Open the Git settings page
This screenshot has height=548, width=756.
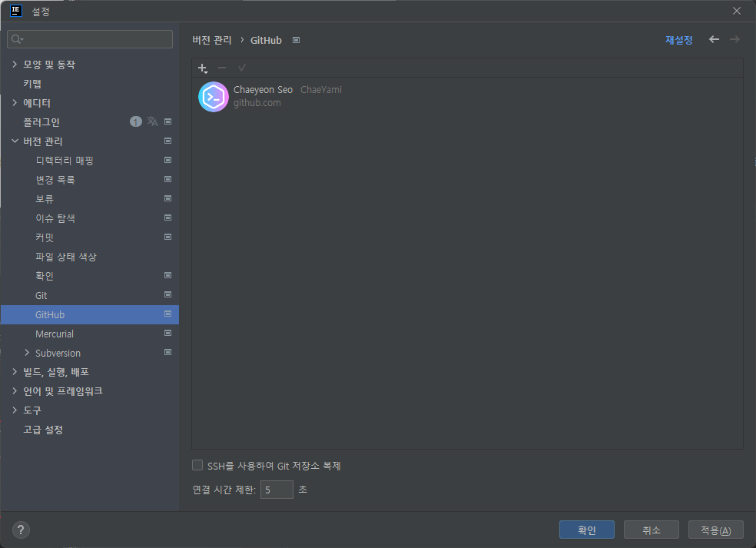coord(41,295)
